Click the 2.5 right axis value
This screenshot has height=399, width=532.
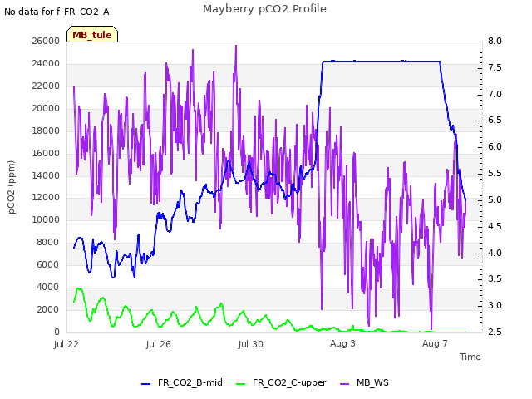click(495, 332)
